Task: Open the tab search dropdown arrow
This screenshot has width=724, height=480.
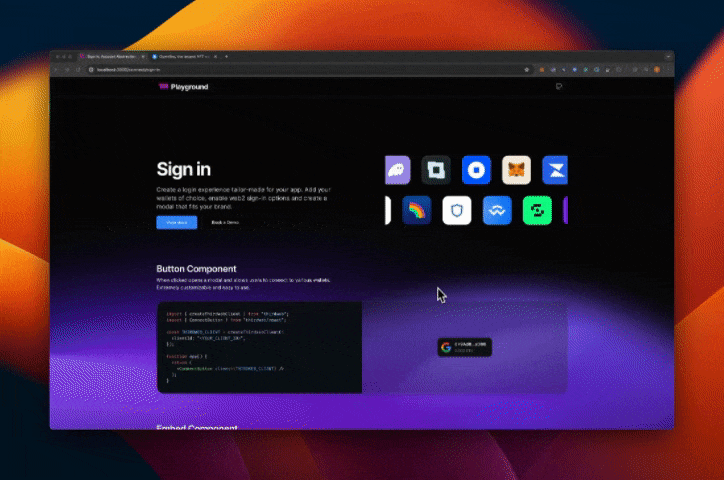Action: 668,56
